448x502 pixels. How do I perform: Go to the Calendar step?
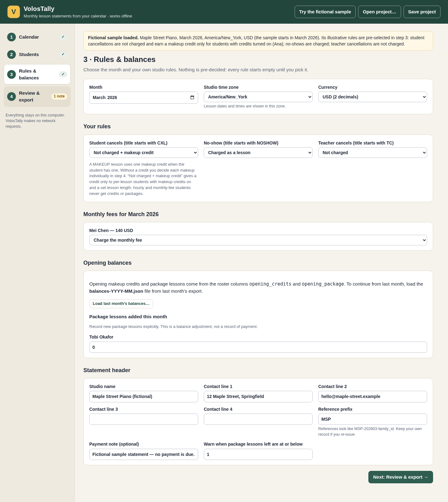[37, 37]
